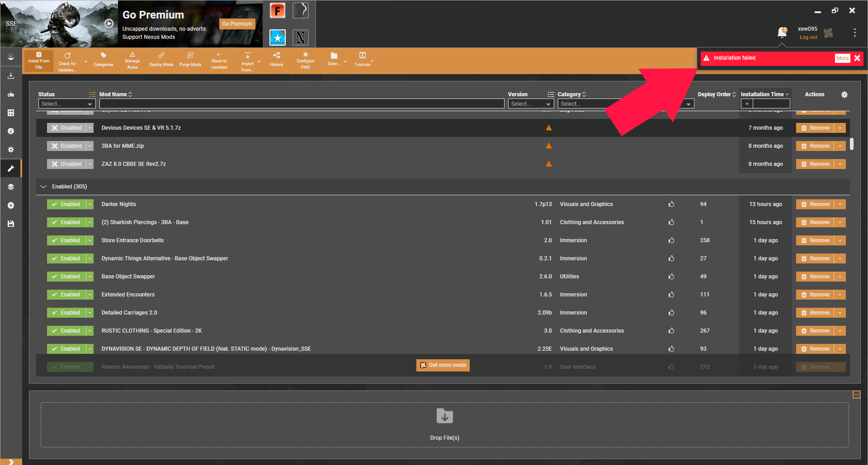Click the Nexus N tool icon
The image size is (868, 465).
click(x=301, y=37)
